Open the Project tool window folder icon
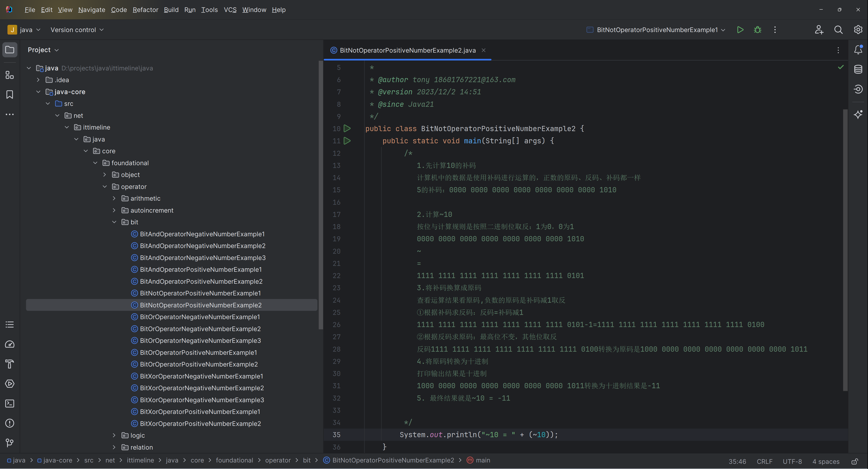The height and width of the screenshot is (469, 868). pos(10,50)
